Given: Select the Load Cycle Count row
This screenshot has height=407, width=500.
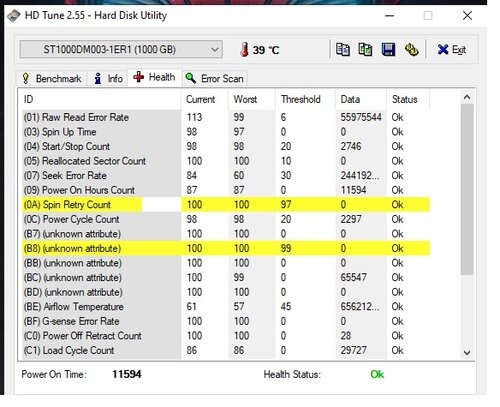Looking at the screenshot, I should (x=226, y=350).
